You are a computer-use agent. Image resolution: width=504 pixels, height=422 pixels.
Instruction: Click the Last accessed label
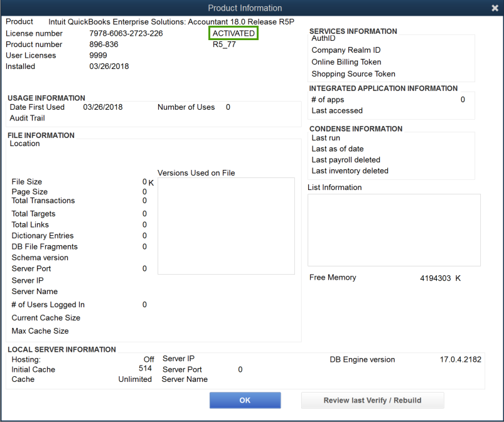337,110
